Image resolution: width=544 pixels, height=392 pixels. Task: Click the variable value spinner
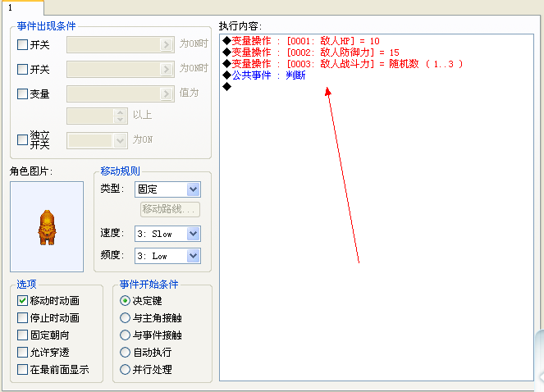click(120, 116)
